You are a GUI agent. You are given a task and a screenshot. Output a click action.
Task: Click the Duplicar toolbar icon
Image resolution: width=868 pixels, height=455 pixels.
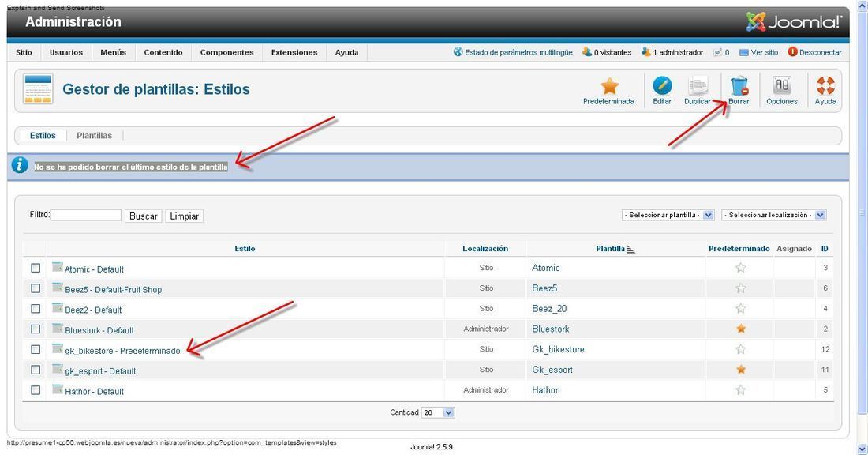point(698,86)
